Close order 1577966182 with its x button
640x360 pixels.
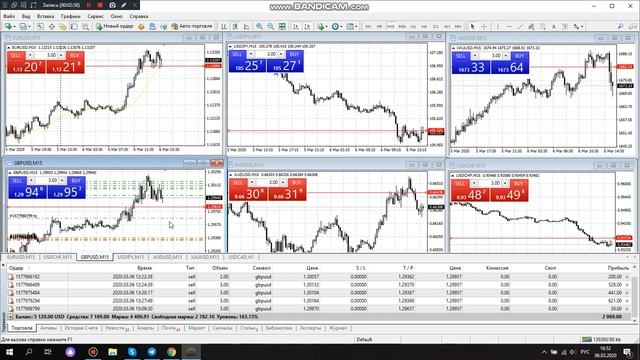click(627, 277)
